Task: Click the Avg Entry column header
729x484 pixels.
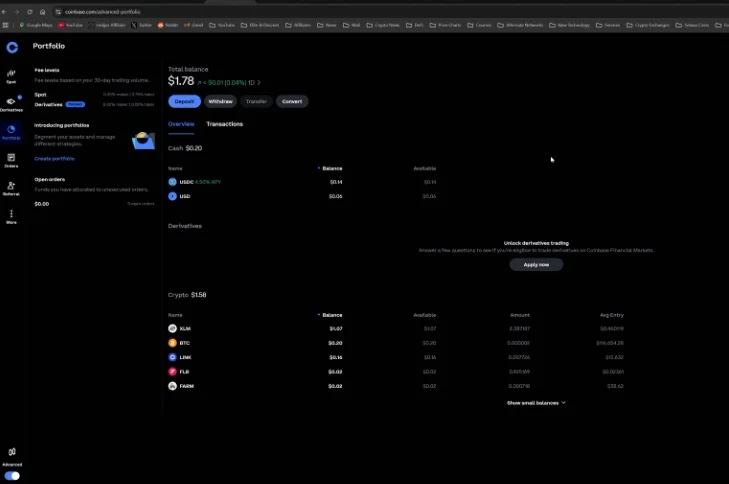Action: [x=611, y=315]
